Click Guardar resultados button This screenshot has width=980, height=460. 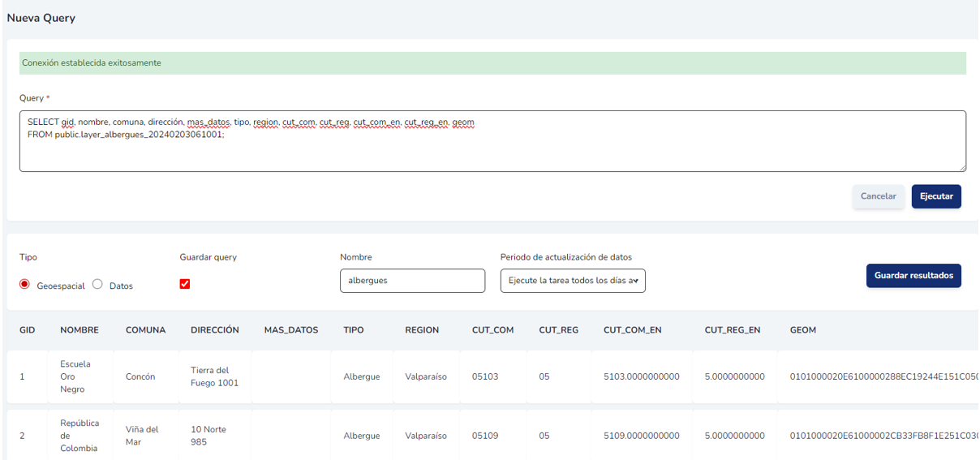[x=913, y=276]
